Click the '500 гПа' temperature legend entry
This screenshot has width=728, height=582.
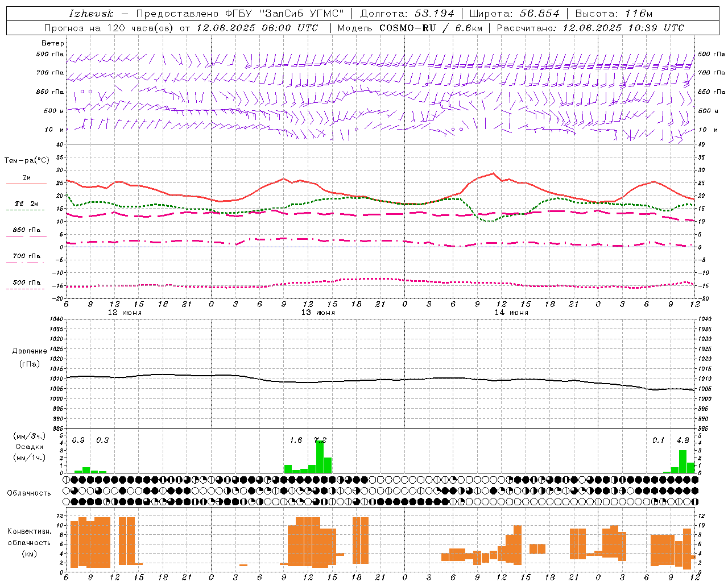[27, 282]
